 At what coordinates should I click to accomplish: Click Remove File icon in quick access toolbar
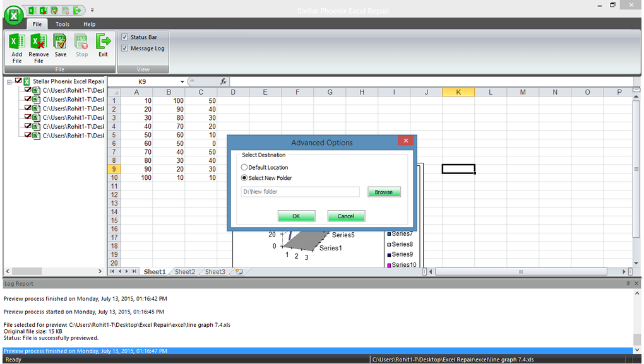coord(43,10)
